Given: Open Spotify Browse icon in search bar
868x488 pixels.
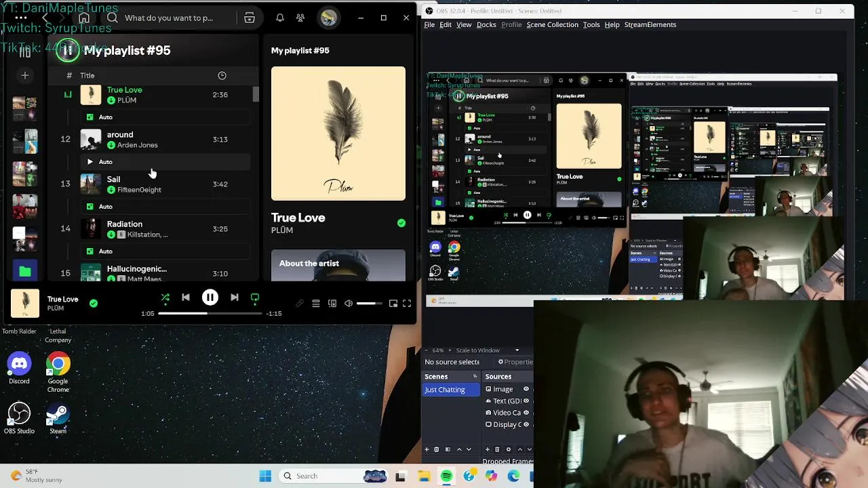Looking at the screenshot, I should pos(250,18).
